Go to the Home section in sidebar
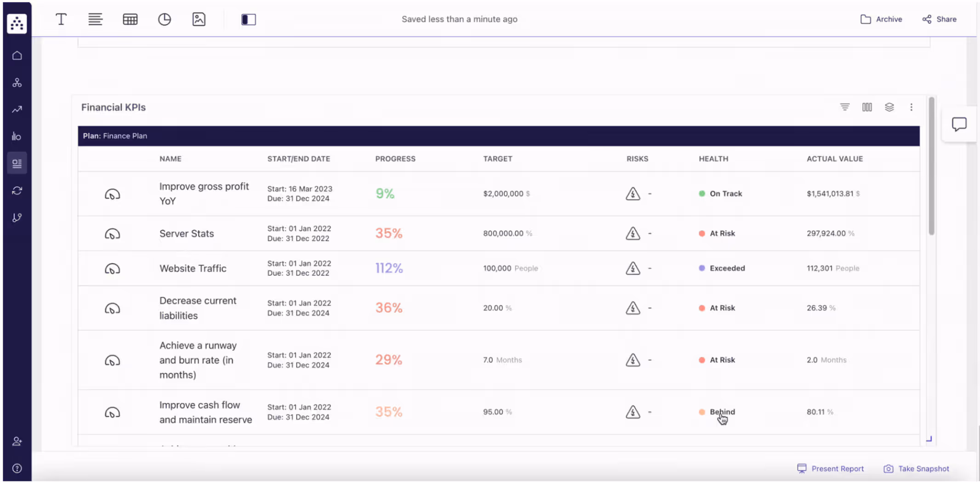Screen dimensions: 980x482 pyautogui.click(x=17, y=55)
